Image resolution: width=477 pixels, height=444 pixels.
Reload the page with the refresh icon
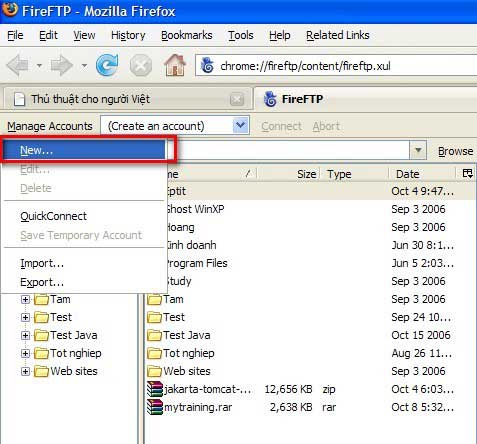click(x=107, y=65)
